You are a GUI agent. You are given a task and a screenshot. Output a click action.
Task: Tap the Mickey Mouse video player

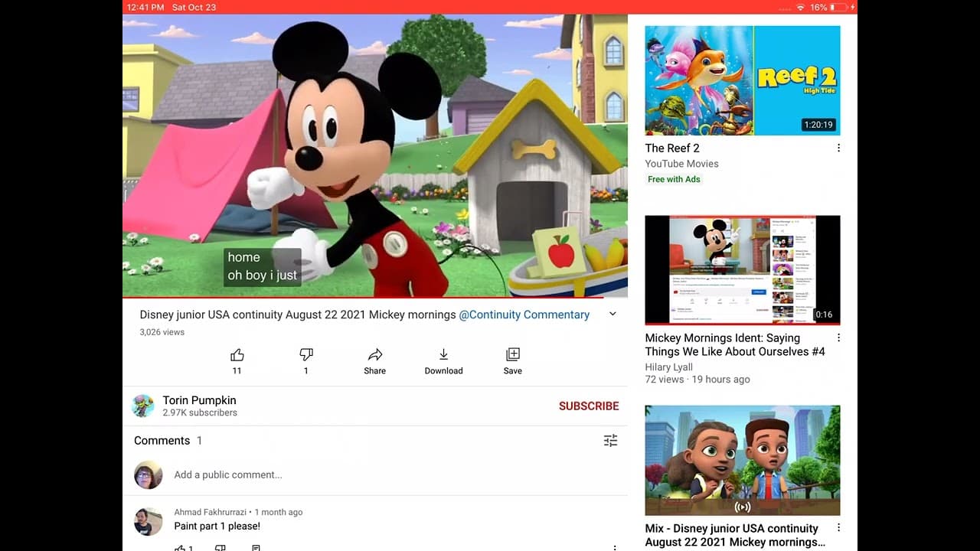click(375, 155)
